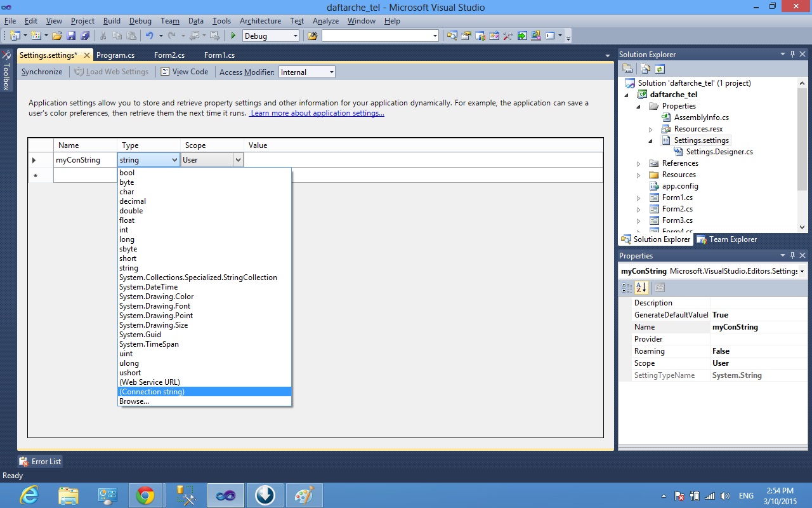This screenshot has height=508, width=812.
Task: Click the Synchronize button
Action: tap(42, 72)
